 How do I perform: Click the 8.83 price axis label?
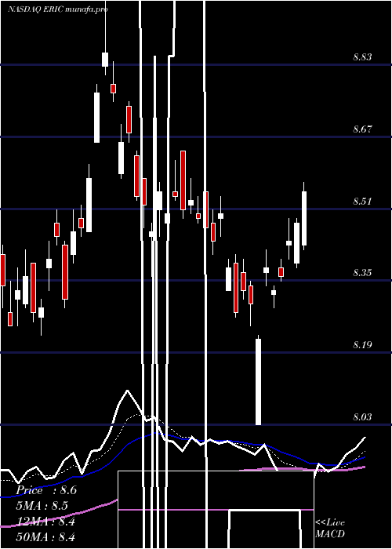click(x=362, y=57)
